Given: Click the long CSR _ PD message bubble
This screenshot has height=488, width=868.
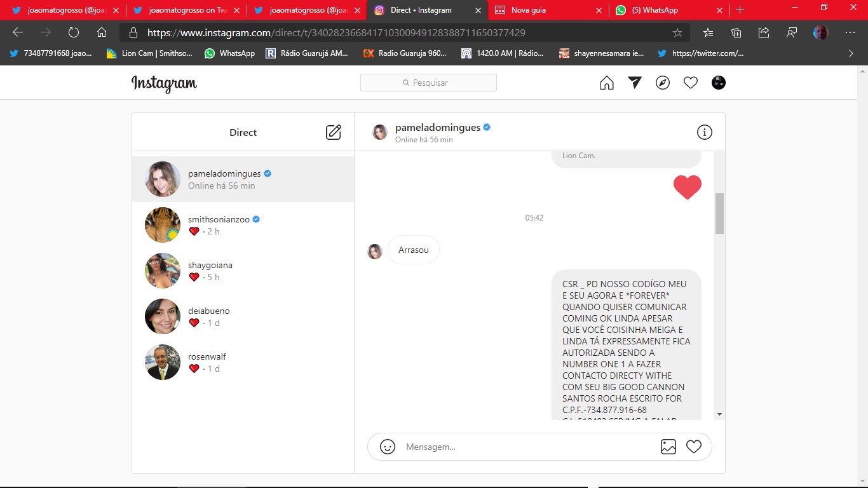Looking at the screenshot, I should (627, 344).
